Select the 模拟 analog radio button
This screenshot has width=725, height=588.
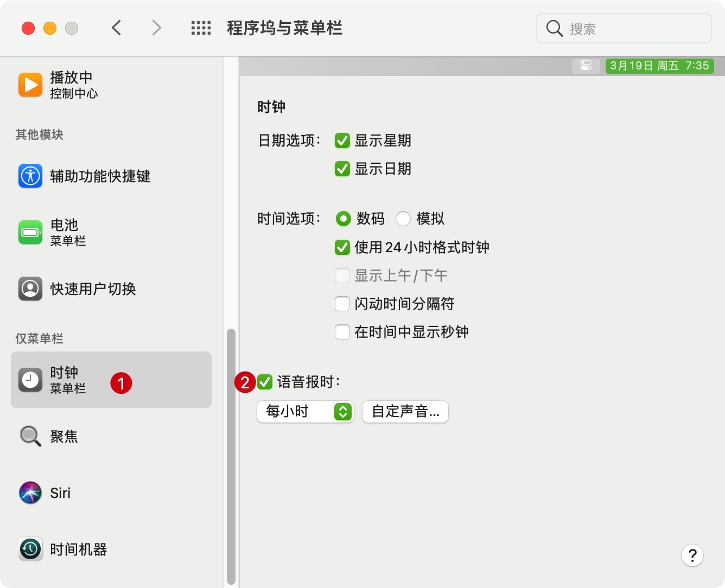point(403,219)
